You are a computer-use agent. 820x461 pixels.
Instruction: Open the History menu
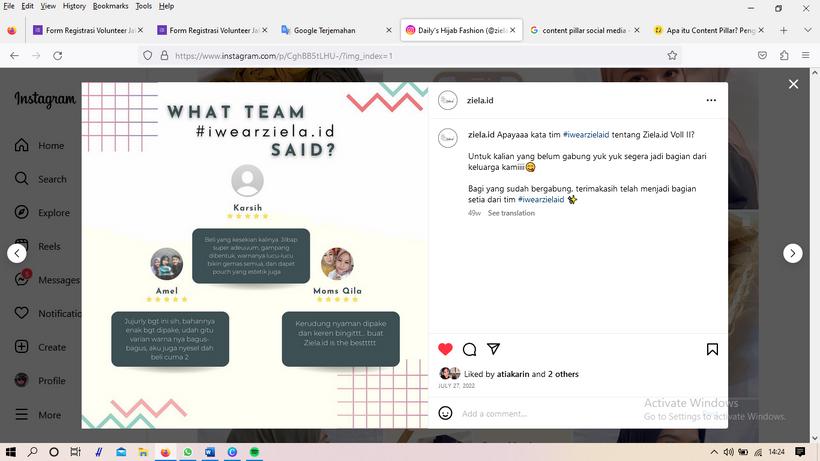click(74, 6)
